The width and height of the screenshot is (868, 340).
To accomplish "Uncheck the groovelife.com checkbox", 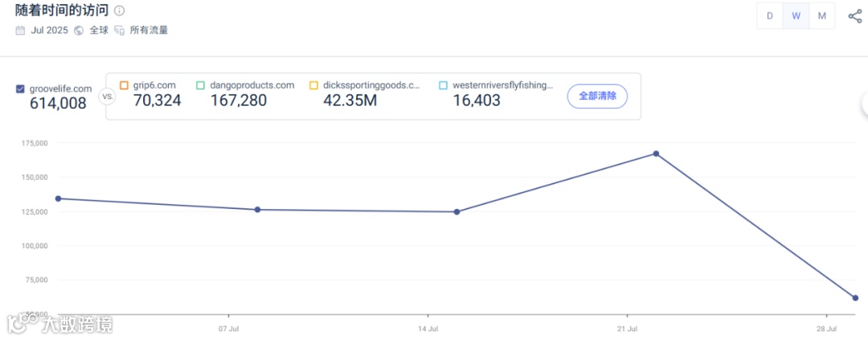I will [20, 88].
